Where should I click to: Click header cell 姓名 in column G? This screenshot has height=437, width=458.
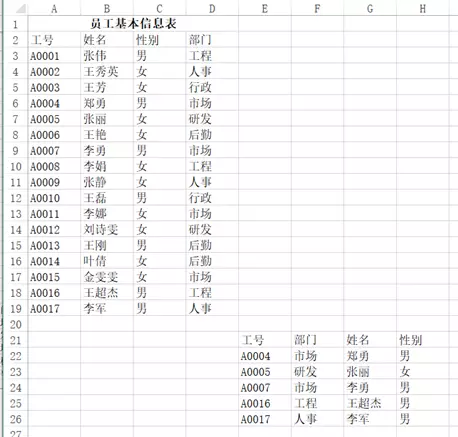[370, 340]
